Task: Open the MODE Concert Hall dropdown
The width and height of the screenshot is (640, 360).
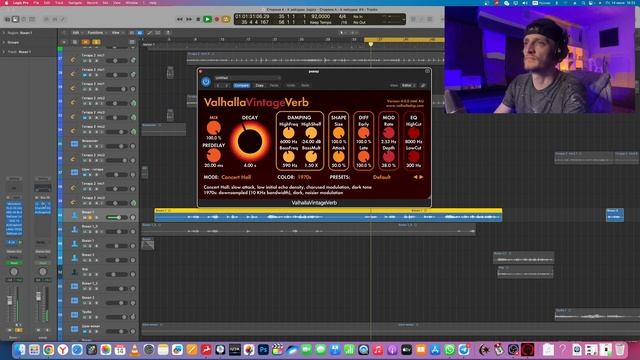Action: tap(236, 177)
